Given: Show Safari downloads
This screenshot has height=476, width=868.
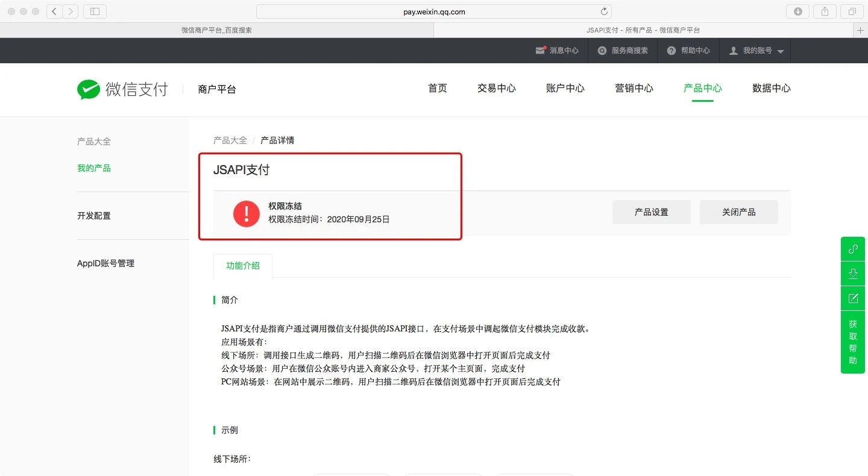Looking at the screenshot, I should point(797,11).
